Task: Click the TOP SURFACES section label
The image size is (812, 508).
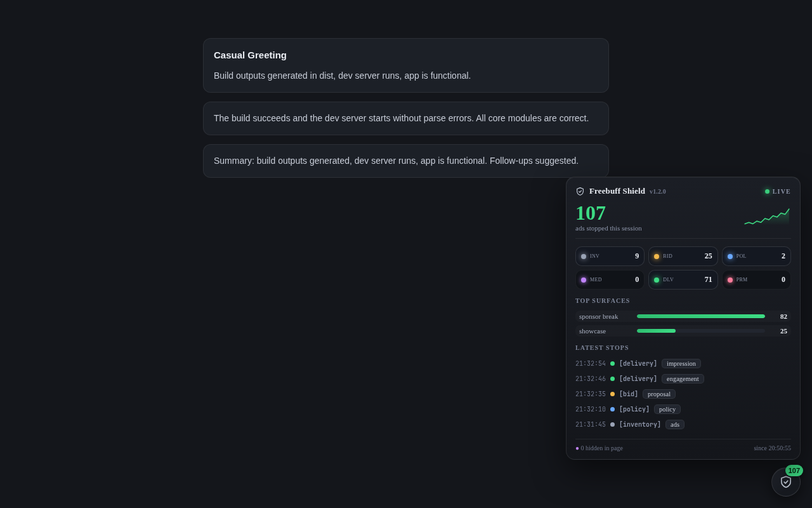Action: (x=603, y=300)
